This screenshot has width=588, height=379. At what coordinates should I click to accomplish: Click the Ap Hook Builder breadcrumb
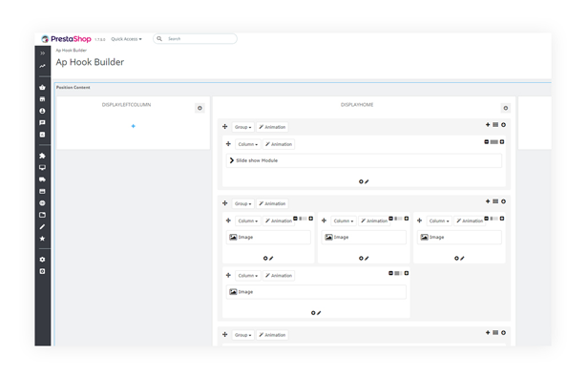72,51
